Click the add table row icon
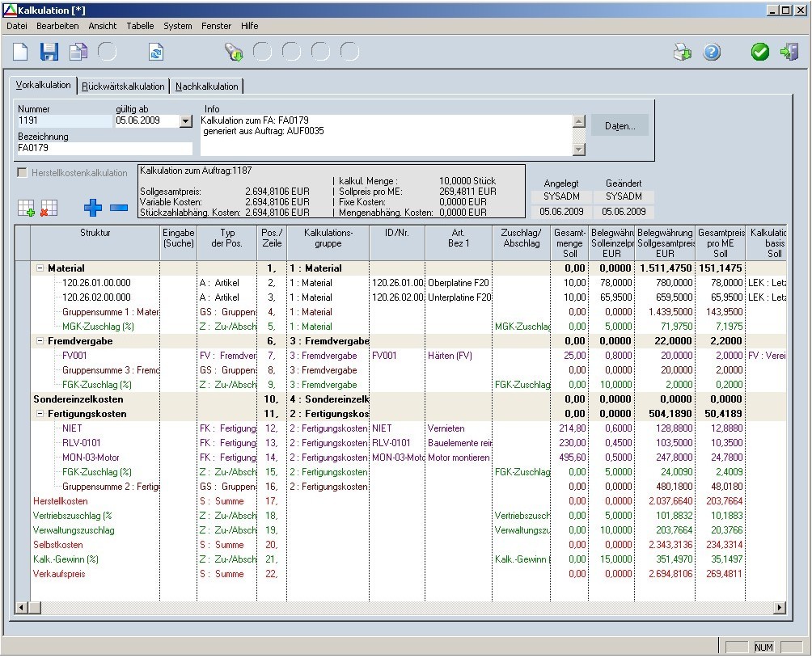812x658 pixels. point(25,208)
